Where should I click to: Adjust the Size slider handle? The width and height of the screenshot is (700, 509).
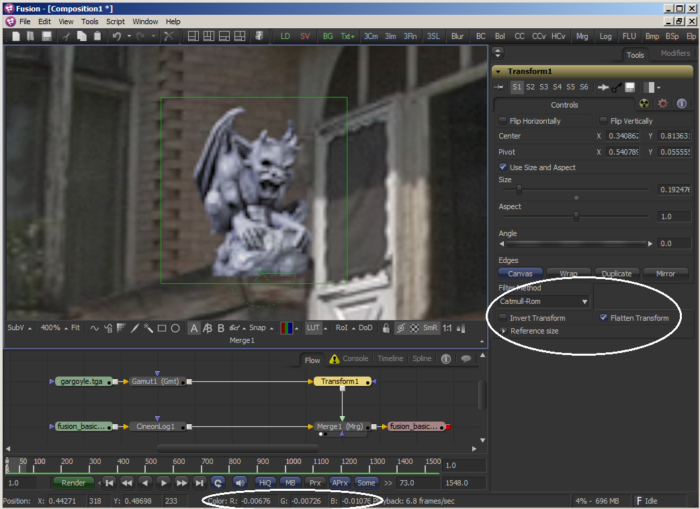pos(519,190)
